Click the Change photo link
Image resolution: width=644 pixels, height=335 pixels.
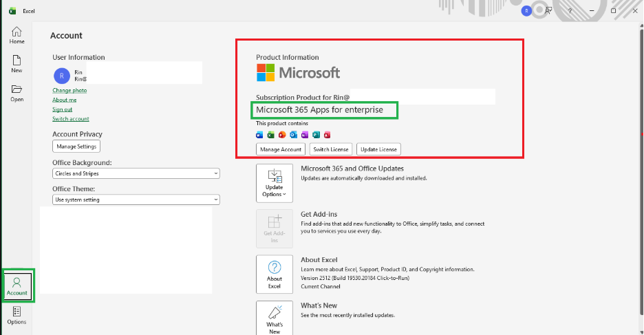coord(69,90)
